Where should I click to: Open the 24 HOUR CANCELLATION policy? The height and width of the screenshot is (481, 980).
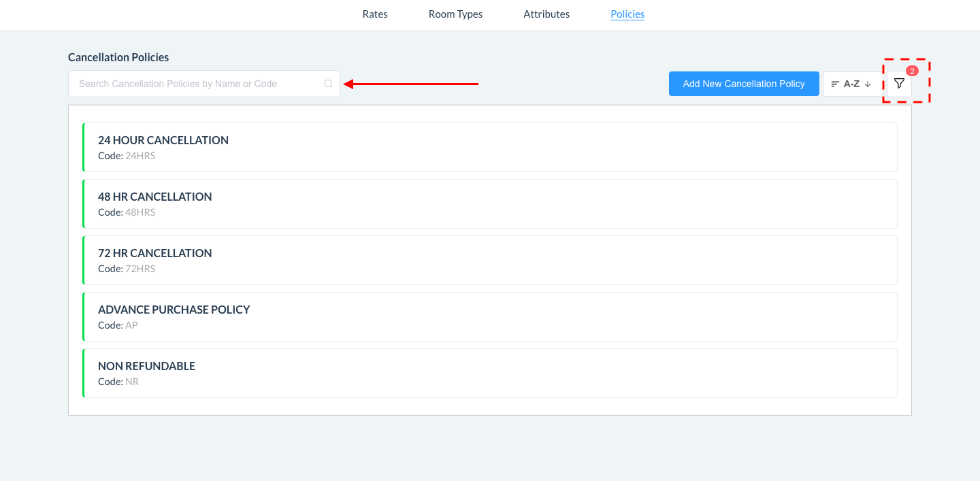click(163, 141)
